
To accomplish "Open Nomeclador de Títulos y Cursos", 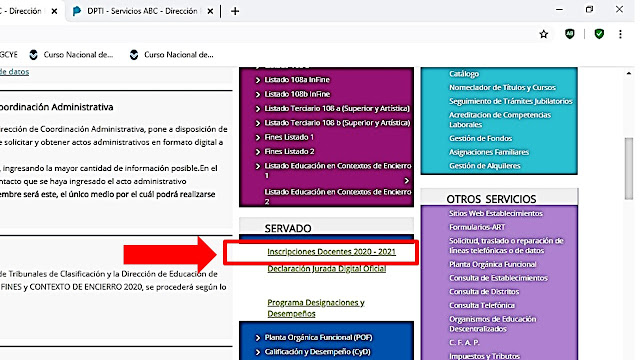I will 502,87.
